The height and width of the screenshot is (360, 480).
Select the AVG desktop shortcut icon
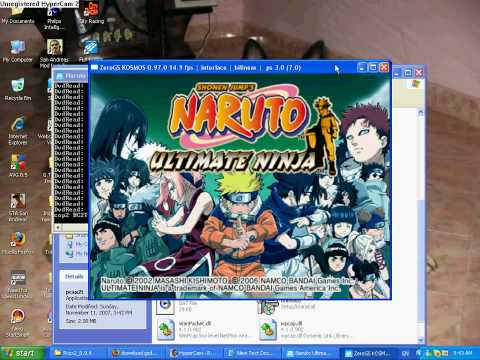pyautogui.click(x=18, y=165)
